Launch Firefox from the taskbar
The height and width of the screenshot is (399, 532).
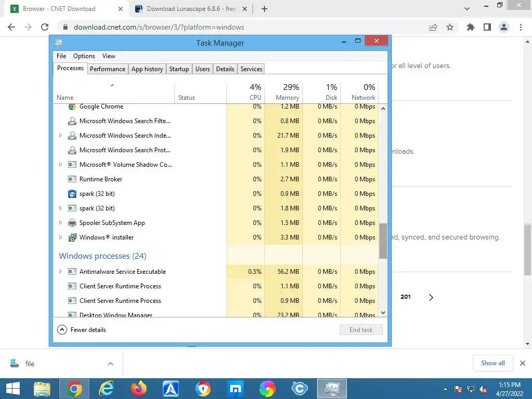[x=138, y=389]
